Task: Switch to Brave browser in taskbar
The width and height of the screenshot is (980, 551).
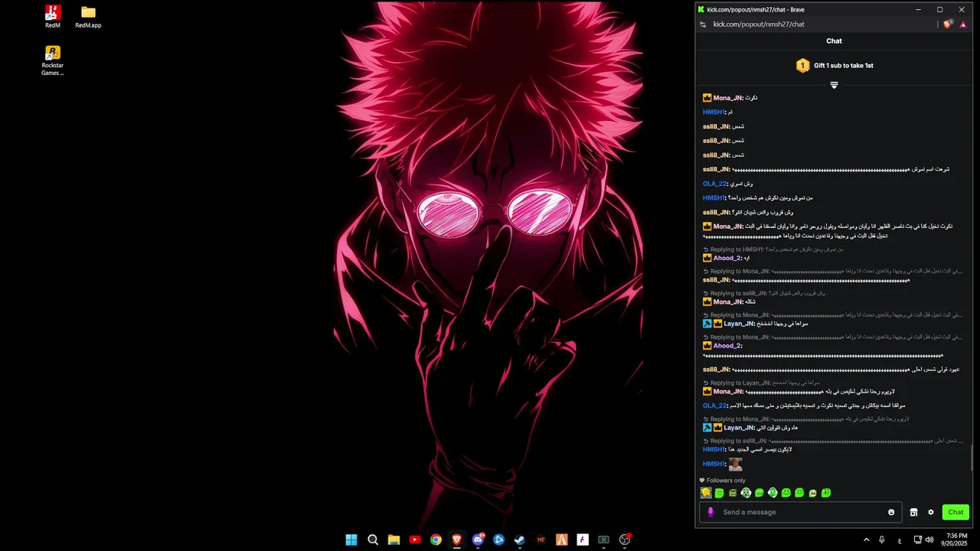Action: [457, 540]
